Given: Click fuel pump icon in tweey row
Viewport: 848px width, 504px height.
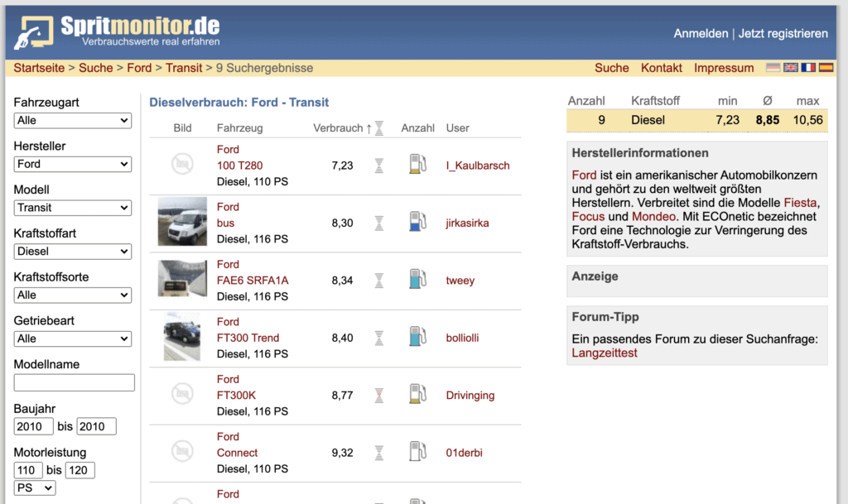Looking at the screenshot, I should coord(417,279).
